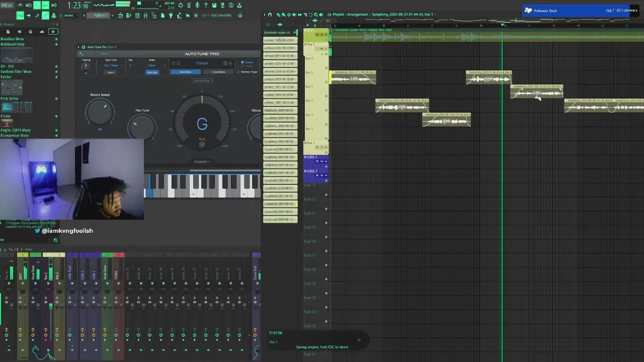Select OneKnob Filter Mono preset

[16, 71]
